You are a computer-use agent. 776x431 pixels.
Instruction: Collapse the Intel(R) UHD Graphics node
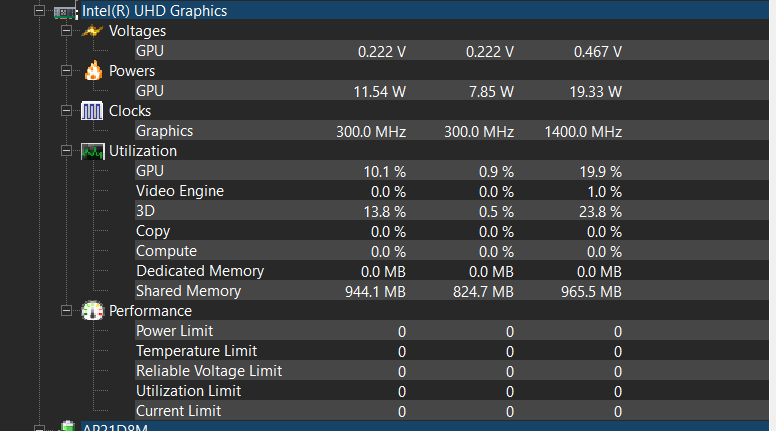tap(39, 11)
